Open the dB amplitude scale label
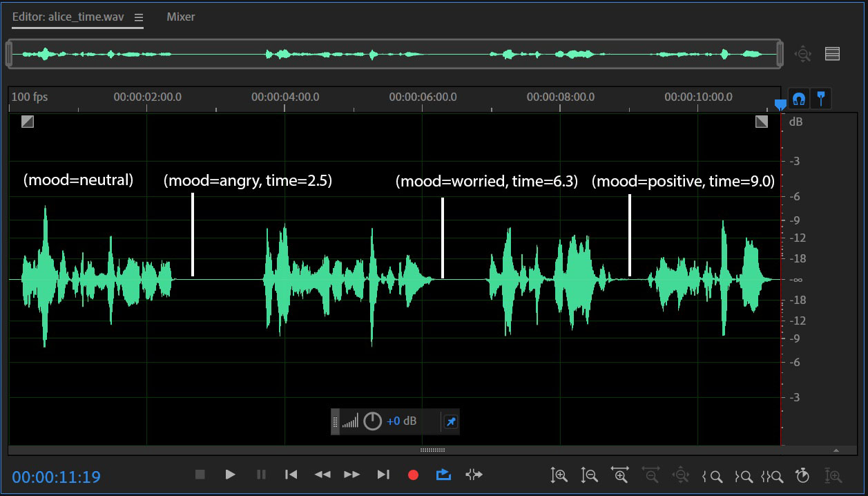 795,122
